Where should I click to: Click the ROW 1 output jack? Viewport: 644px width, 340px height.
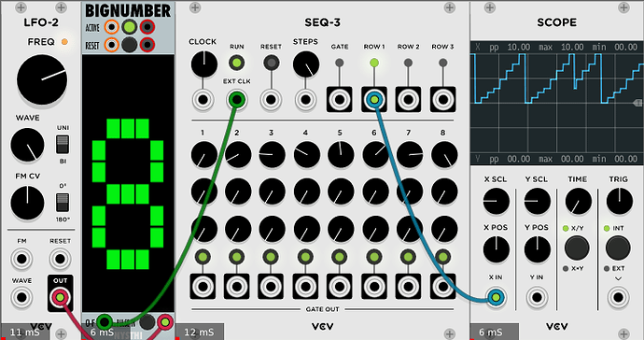click(x=373, y=100)
